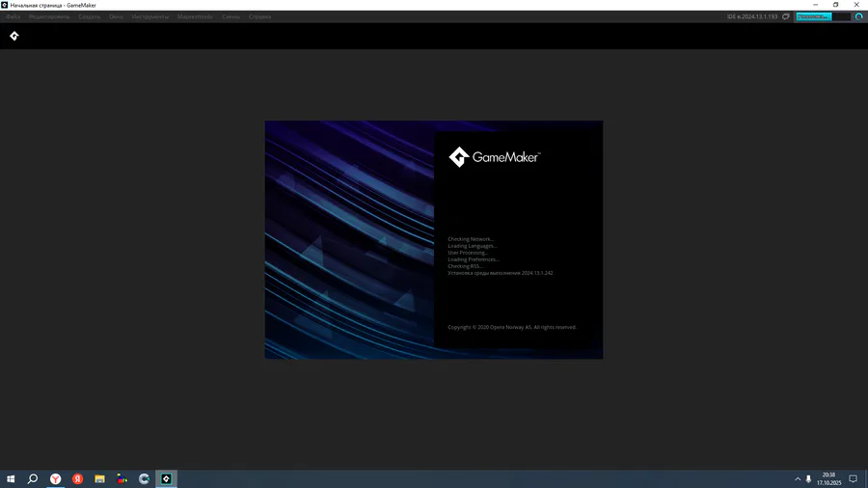
Task: Open the Редактировать menu
Action: point(49,16)
